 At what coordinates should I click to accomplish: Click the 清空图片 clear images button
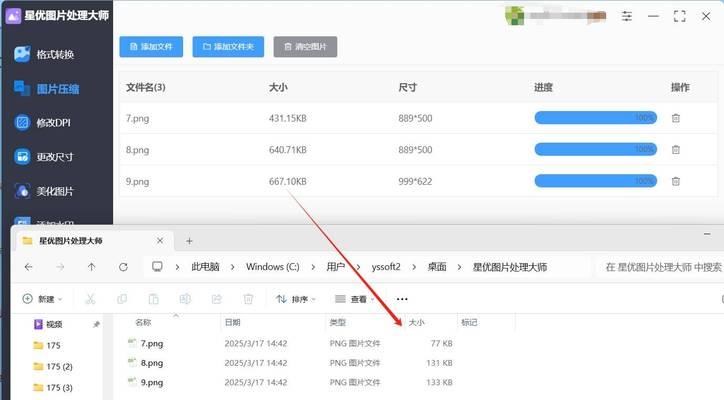pyautogui.click(x=305, y=47)
